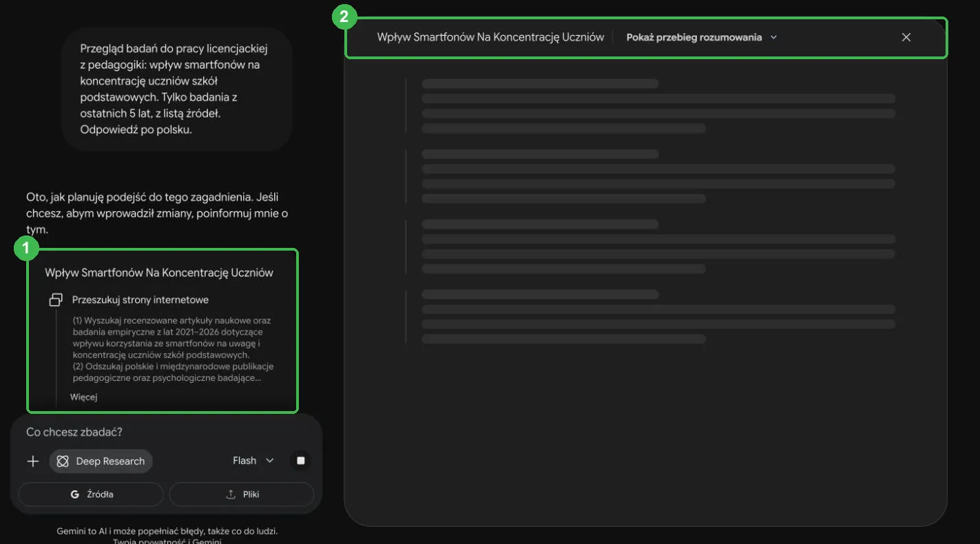Expand the plan with the Więcej link
Screen dimensions: 980x544
(84, 397)
